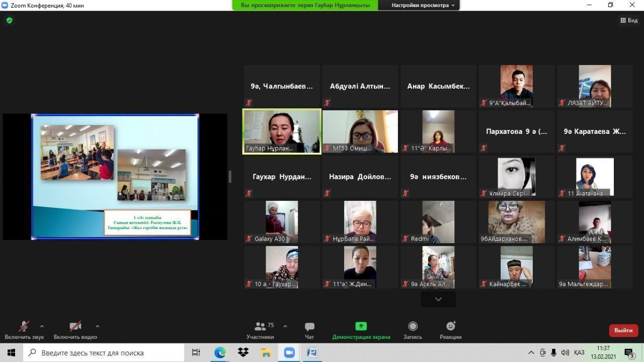The image size is (644, 362).
Task: Open the View layout menu
Action: click(x=629, y=20)
